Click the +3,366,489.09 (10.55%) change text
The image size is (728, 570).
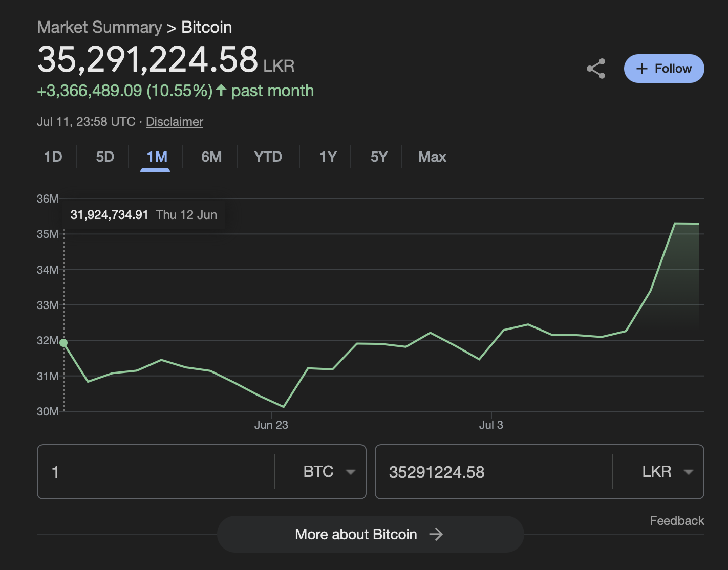[124, 91]
